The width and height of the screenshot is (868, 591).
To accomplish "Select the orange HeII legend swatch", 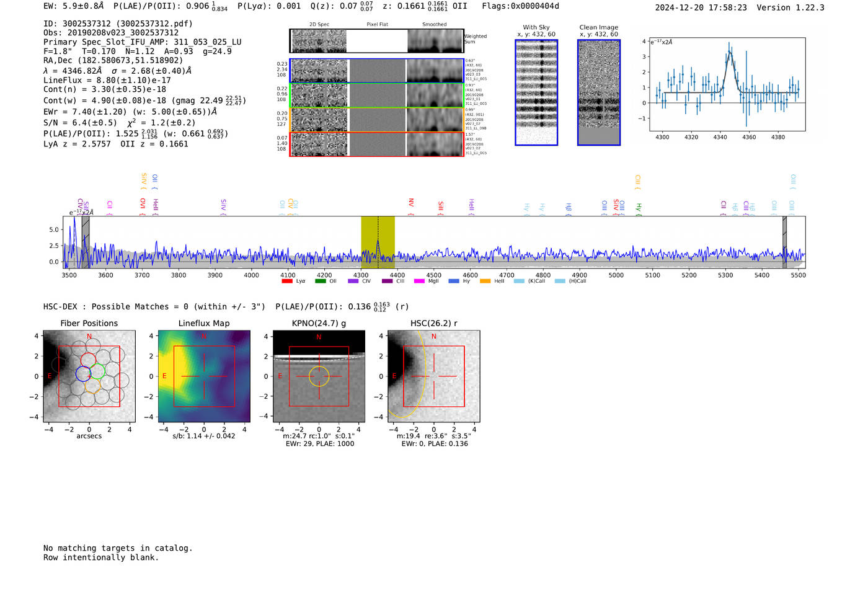I will (485, 282).
